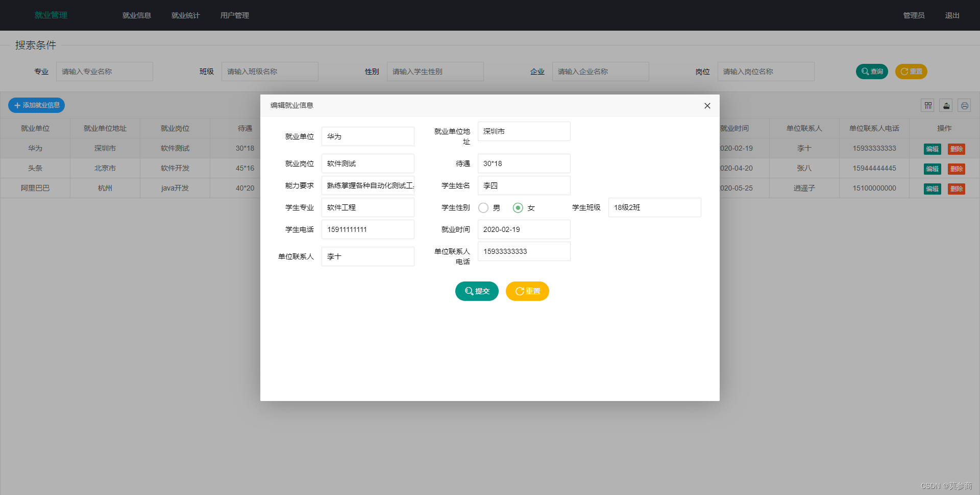Close the 编辑就业信息 dialog

707,106
